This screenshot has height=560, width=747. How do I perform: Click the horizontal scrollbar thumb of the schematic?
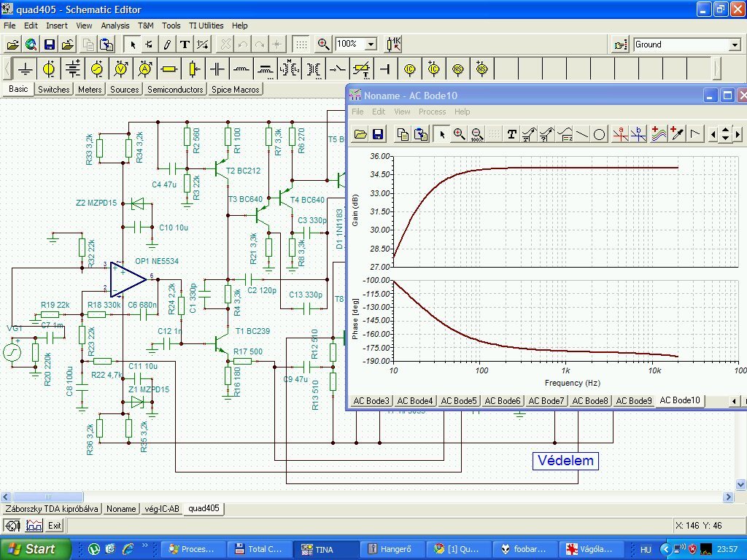[x=47, y=497]
